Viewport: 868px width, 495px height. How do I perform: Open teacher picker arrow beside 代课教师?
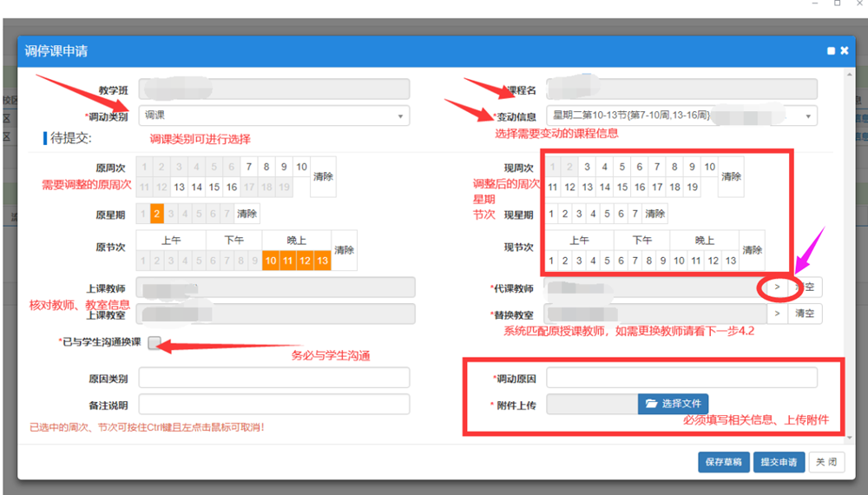pos(777,287)
